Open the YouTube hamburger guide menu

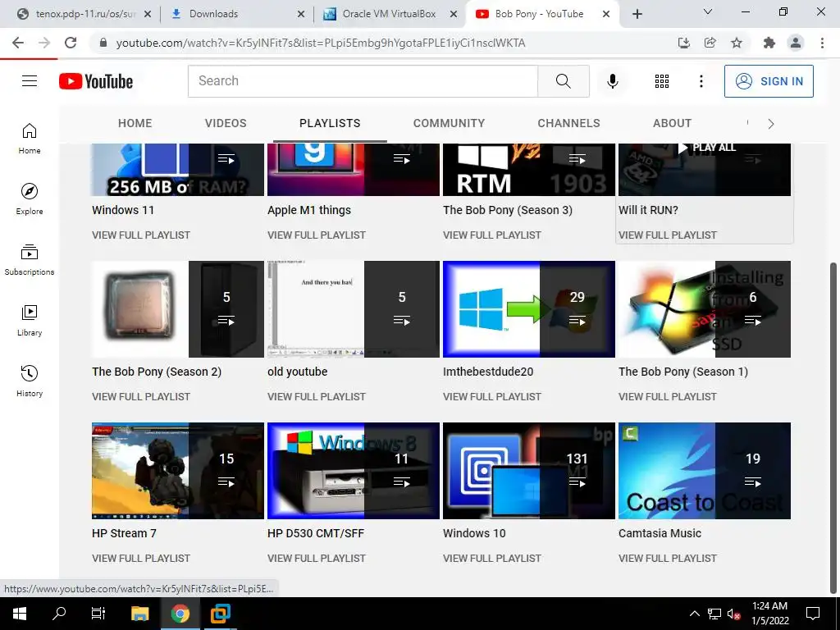[x=30, y=81]
